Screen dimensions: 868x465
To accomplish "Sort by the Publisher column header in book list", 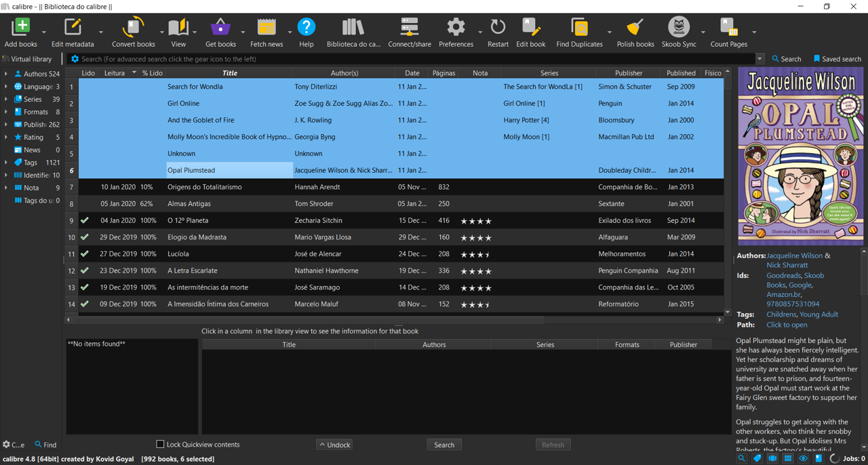I will pyautogui.click(x=629, y=73).
